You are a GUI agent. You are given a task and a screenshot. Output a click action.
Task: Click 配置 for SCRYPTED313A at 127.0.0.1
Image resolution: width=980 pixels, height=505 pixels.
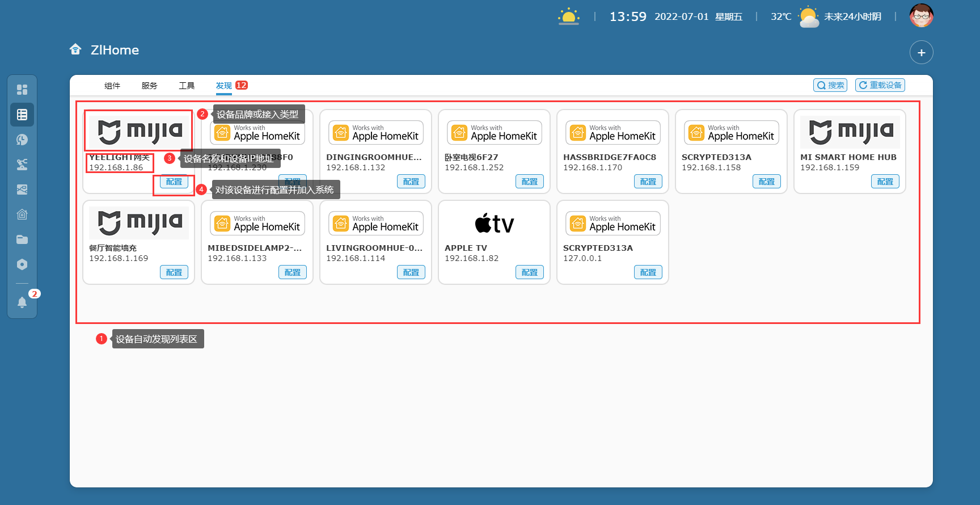point(648,272)
